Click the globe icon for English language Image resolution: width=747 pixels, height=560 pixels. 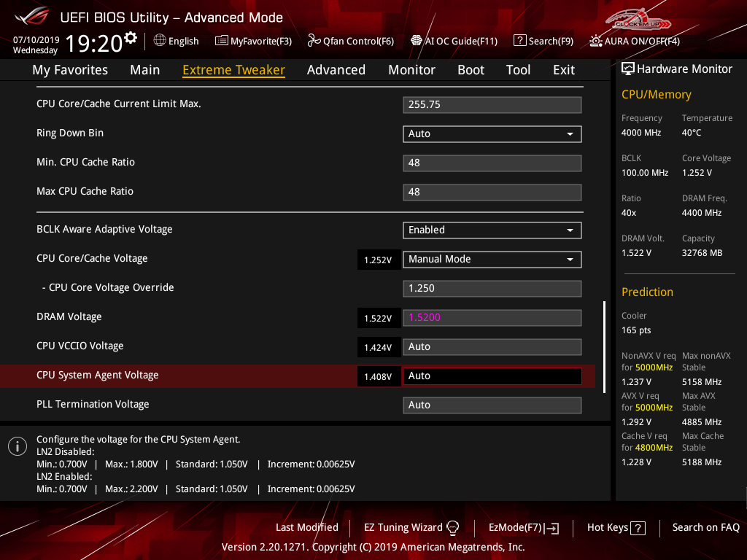(159, 41)
